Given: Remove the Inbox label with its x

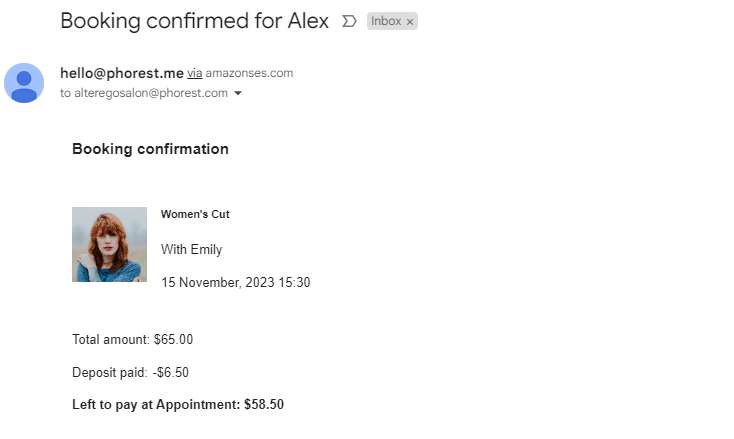Looking at the screenshot, I should (410, 22).
